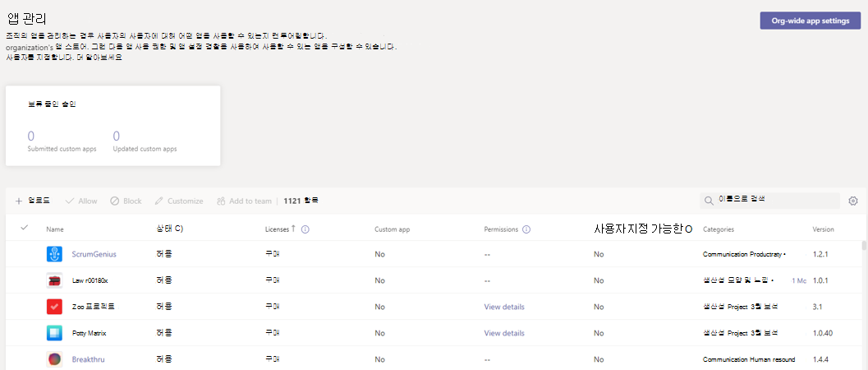Image resolution: width=868 pixels, height=370 pixels.
Task: Click version 1.2.1 in ScrumGenius row
Action: click(x=821, y=254)
